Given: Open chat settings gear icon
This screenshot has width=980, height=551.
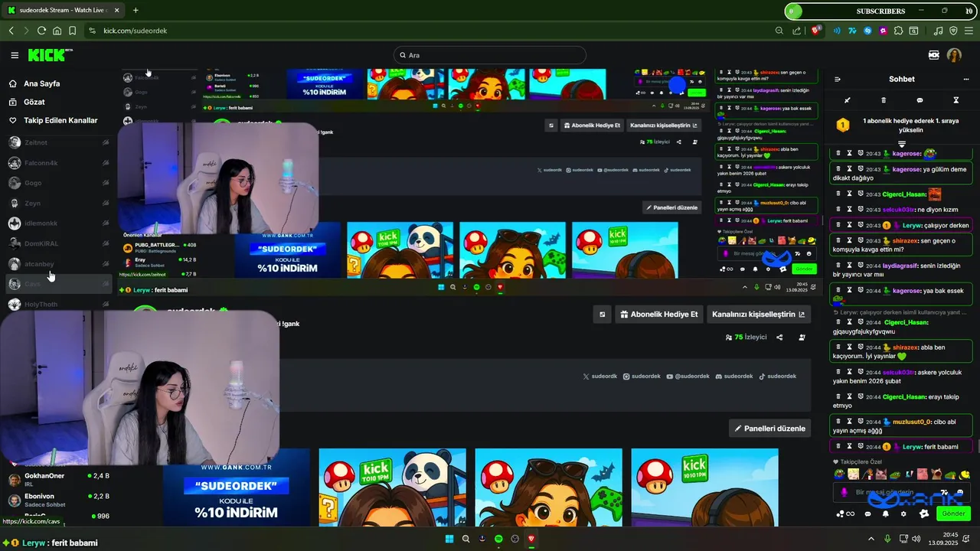Looking at the screenshot, I should point(903,514).
